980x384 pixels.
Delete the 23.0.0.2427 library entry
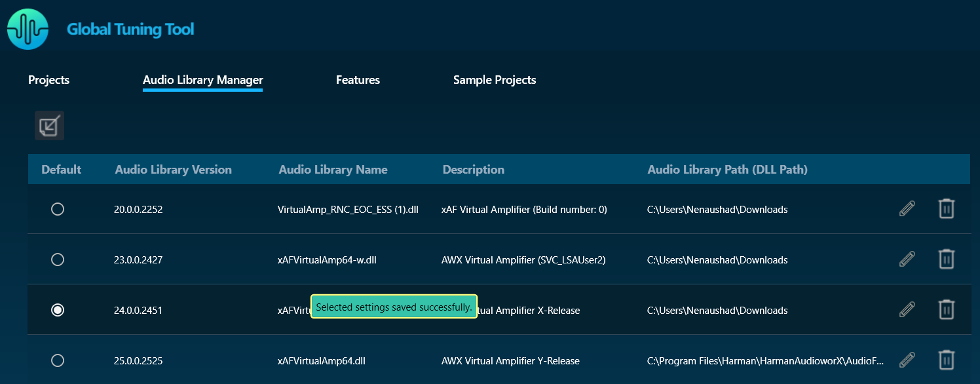coord(946,259)
